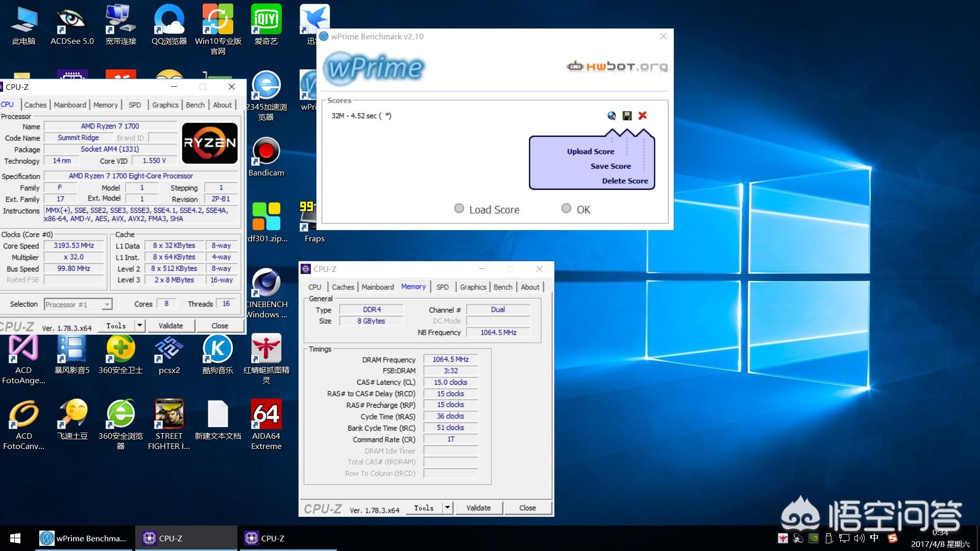Screen dimensions: 980x551
Task: Open Bench tab in left CPU-Z window
Action: 195,105
